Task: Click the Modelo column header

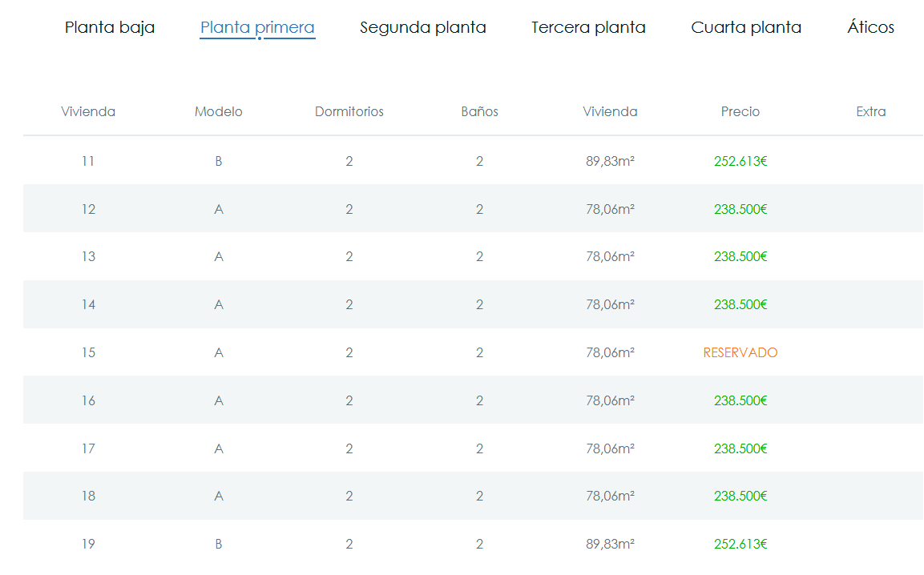Action: click(x=219, y=111)
